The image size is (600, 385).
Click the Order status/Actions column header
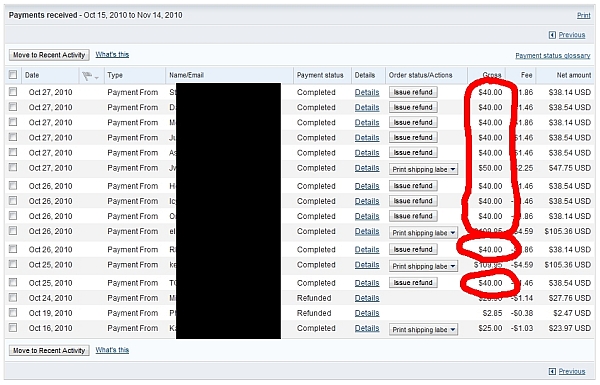pos(421,75)
